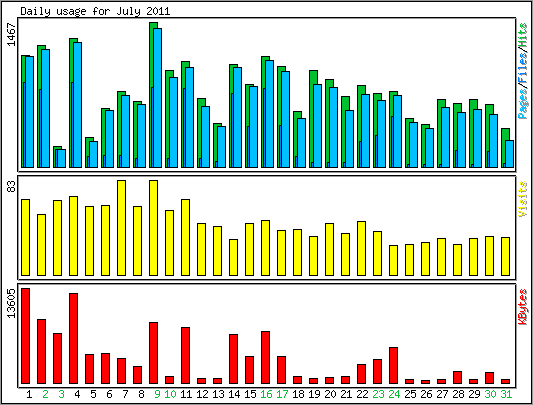
Task: Click the red KBytes bar for day 4
Action: coord(73,339)
